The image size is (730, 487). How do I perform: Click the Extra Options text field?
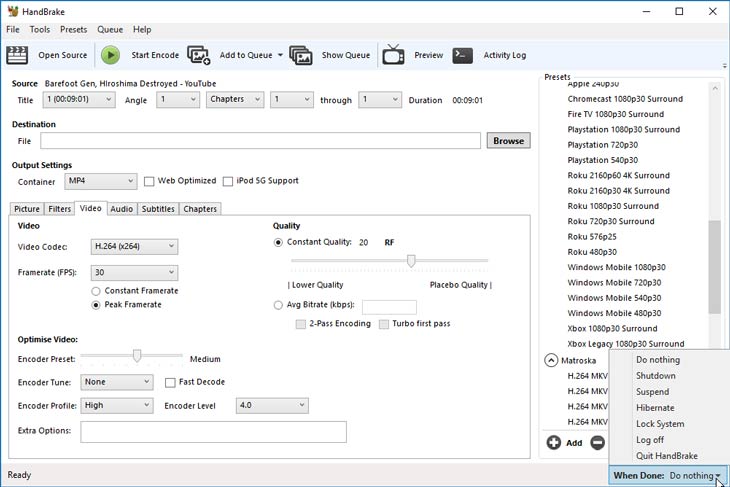coord(213,432)
